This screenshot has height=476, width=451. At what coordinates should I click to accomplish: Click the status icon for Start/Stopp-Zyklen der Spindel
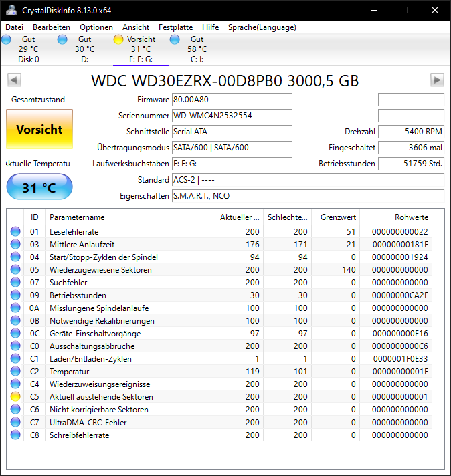tap(15, 257)
